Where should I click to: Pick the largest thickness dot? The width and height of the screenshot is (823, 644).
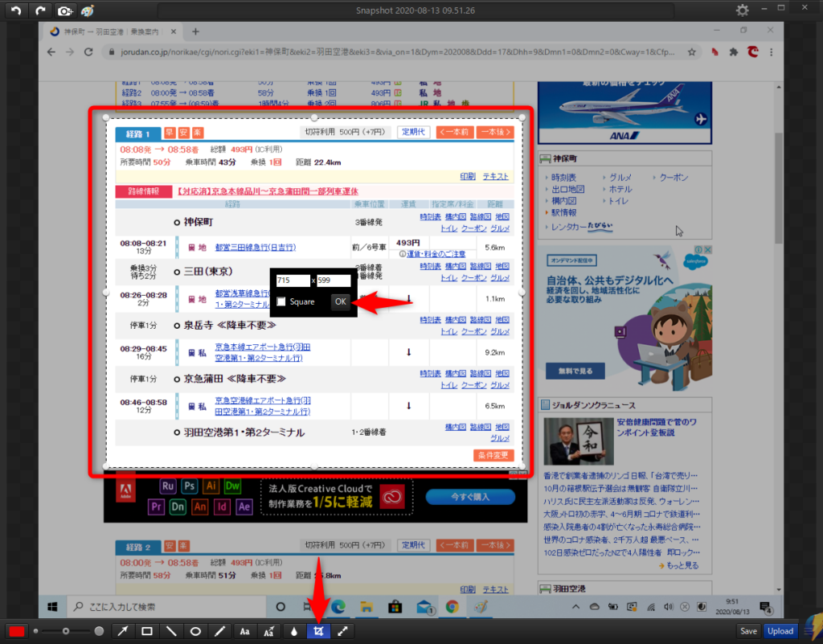click(99, 631)
